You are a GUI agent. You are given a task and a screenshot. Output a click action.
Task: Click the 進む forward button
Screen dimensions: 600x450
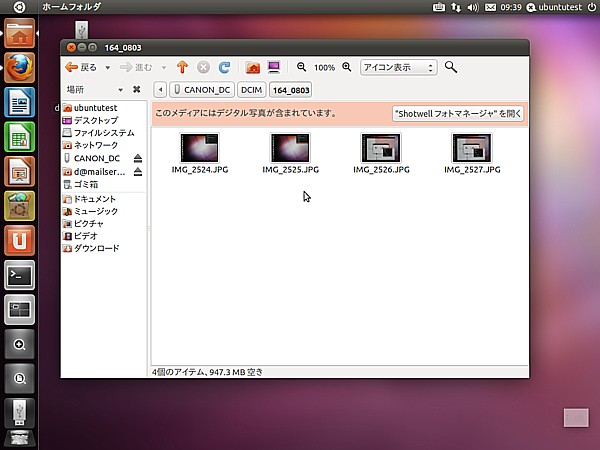[136, 68]
